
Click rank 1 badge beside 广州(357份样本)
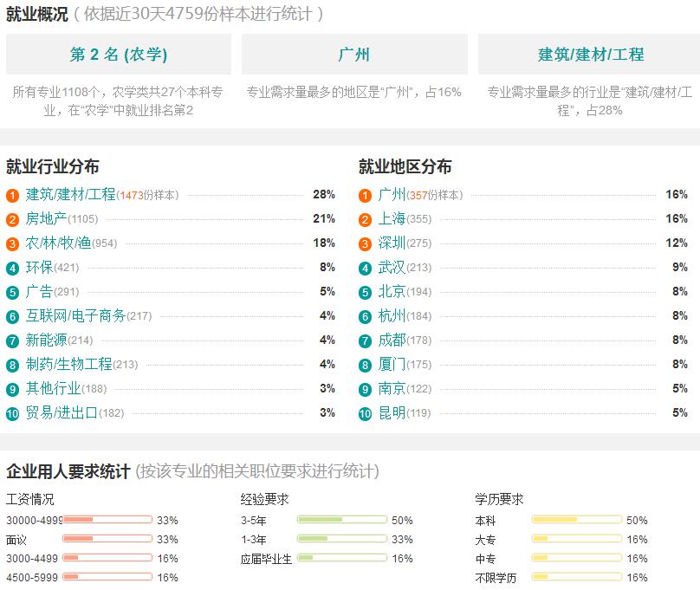coord(366,196)
